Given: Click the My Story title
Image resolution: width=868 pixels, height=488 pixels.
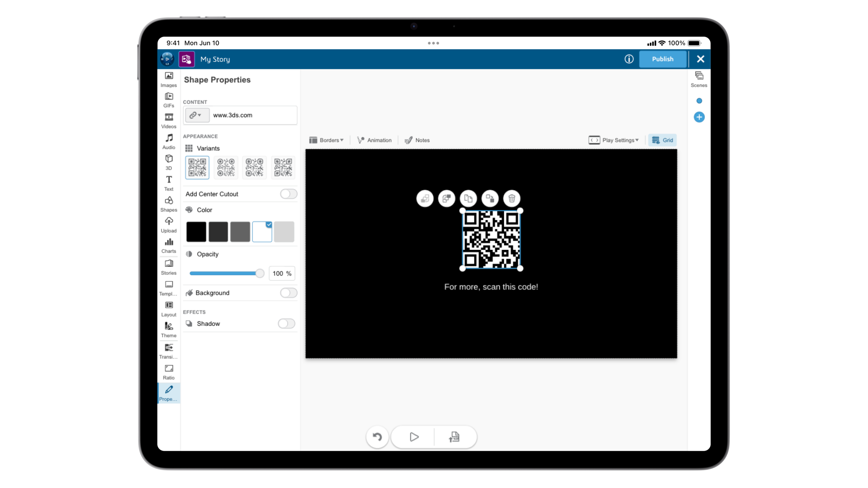Looking at the screenshot, I should (215, 59).
